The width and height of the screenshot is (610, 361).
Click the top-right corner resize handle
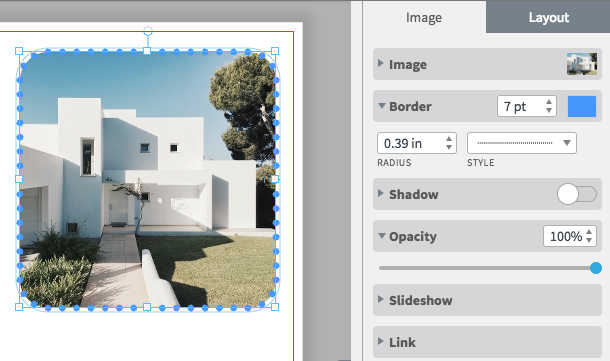pos(275,51)
